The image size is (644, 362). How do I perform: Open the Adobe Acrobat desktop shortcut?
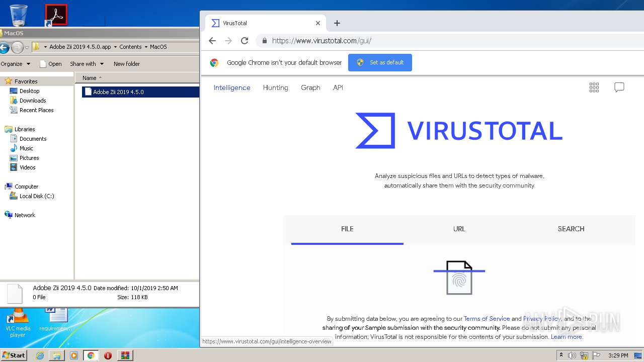click(56, 15)
